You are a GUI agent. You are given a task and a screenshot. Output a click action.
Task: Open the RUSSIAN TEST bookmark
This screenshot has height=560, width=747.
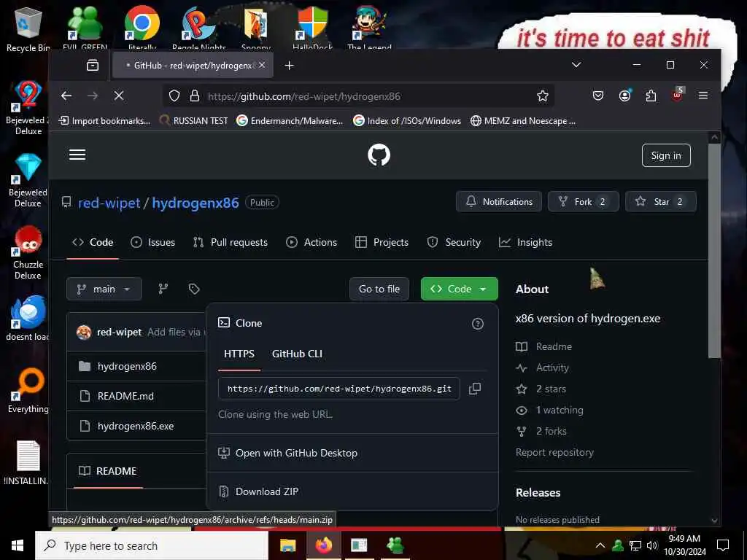(x=193, y=121)
